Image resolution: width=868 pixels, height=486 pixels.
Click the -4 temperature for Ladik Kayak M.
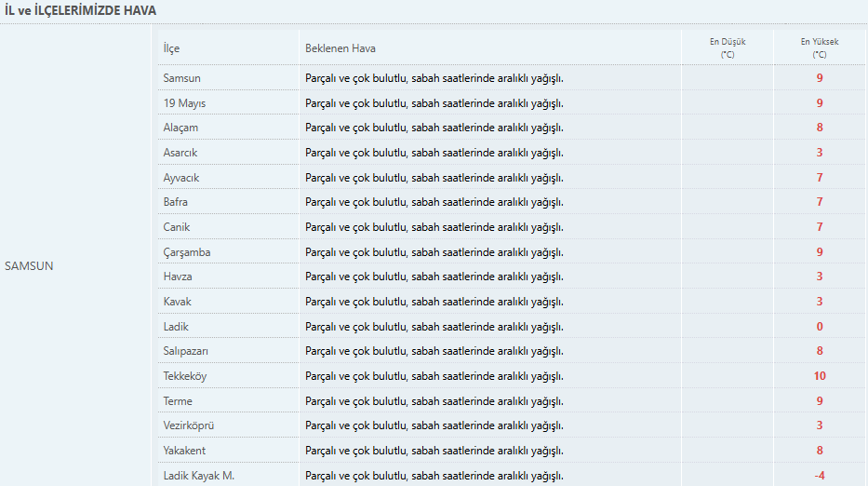pos(820,476)
